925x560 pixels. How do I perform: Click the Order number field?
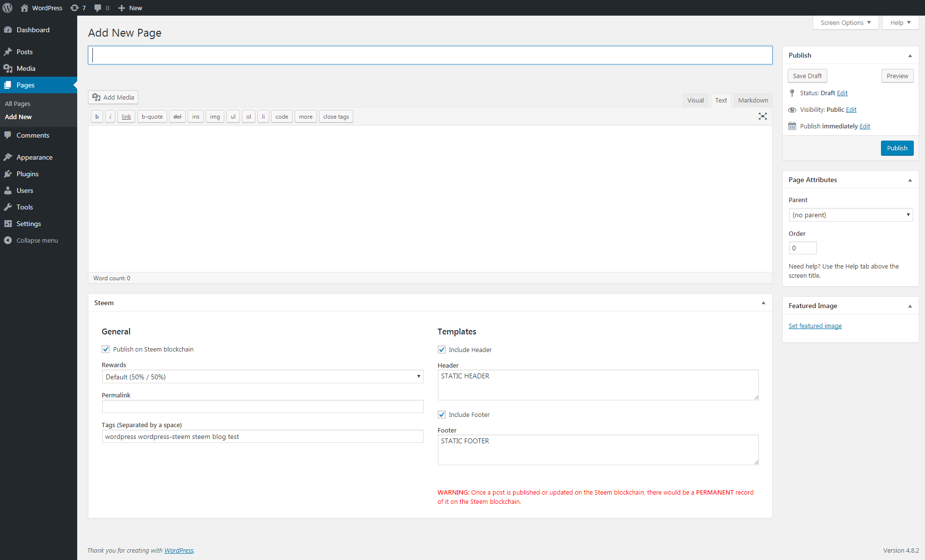[x=802, y=248]
